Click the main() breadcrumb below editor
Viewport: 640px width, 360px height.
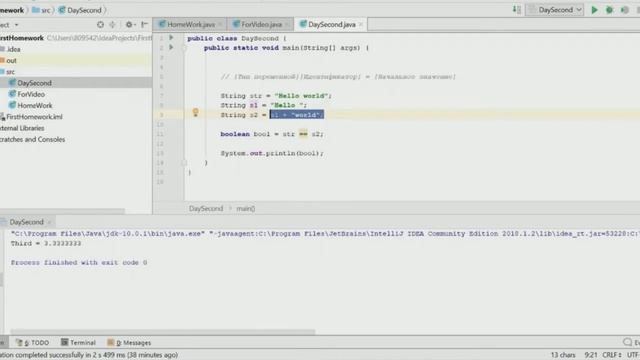(x=245, y=209)
